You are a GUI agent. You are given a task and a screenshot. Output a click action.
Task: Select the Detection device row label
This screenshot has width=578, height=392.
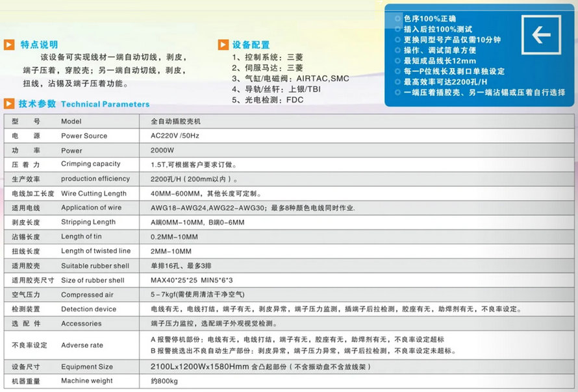[88, 309]
